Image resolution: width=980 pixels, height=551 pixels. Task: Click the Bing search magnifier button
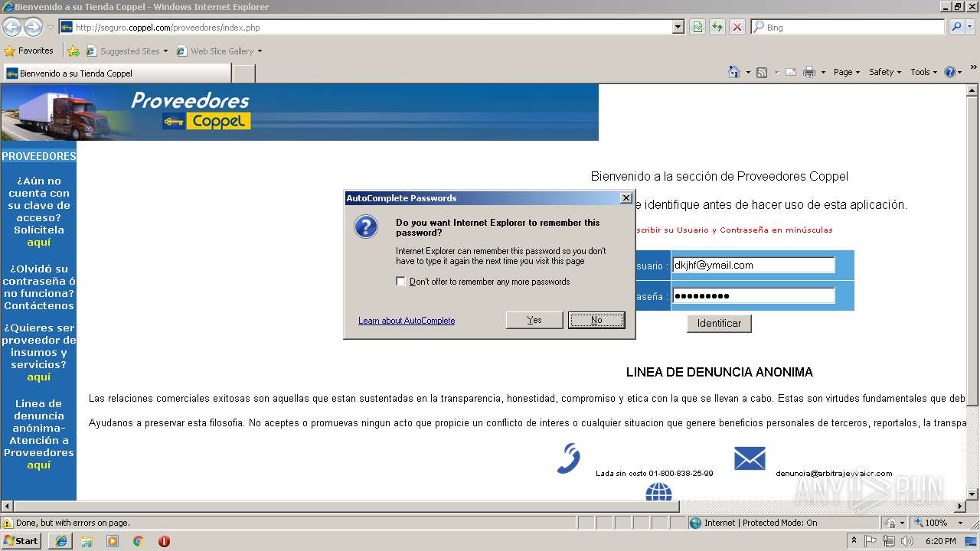coord(956,27)
